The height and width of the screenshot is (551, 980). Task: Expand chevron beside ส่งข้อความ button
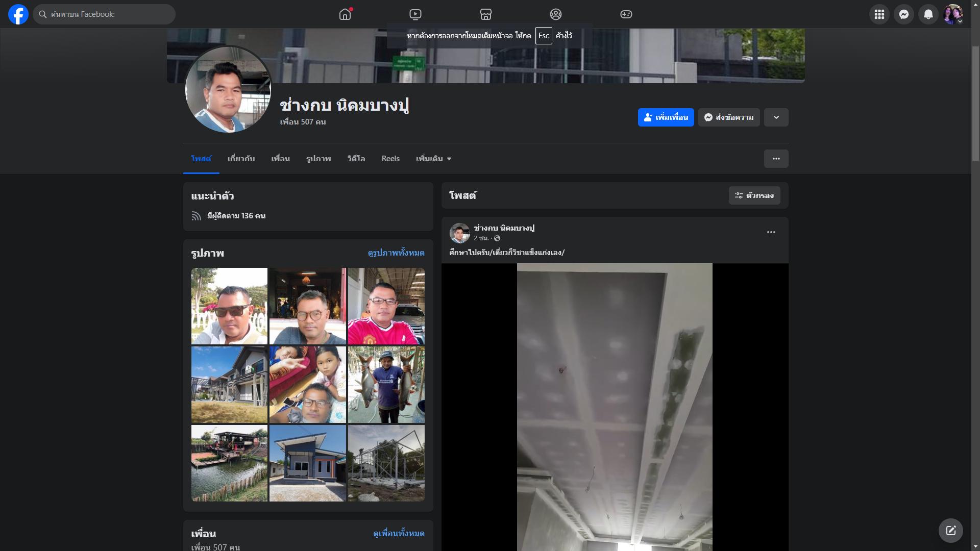(x=776, y=117)
